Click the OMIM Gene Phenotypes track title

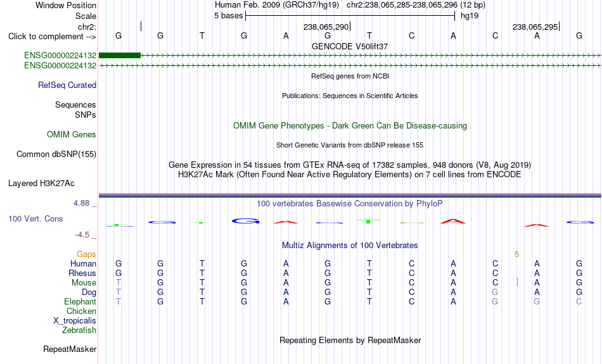point(350,126)
